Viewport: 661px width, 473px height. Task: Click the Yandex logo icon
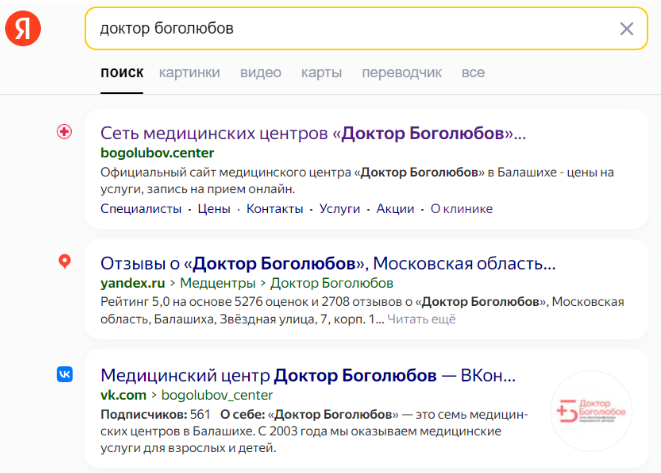23,29
